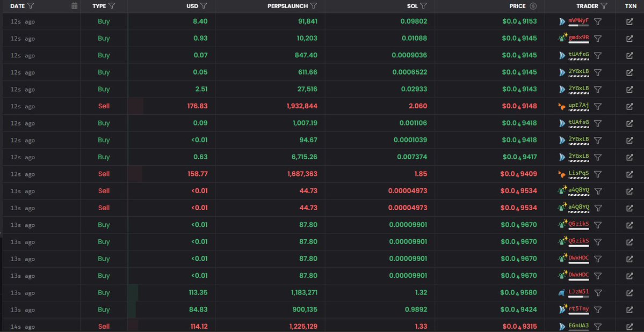Open transaction for 84.83 USD buy

click(x=629, y=309)
